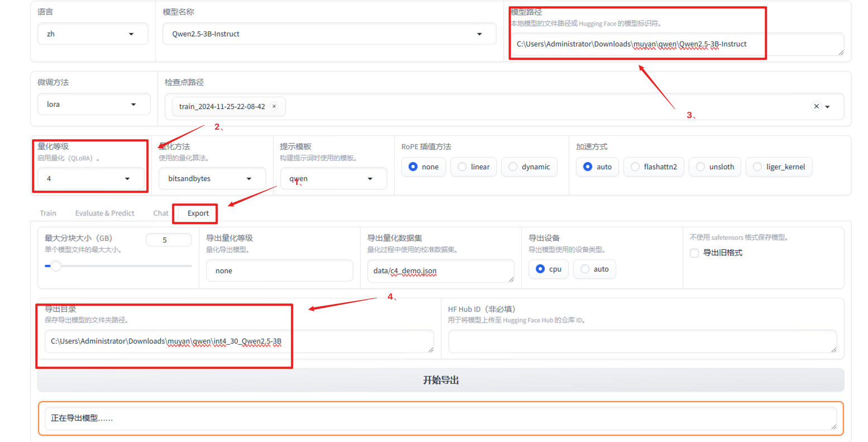The height and width of the screenshot is (442, 868).
Task: Switch to the Train tab
Action: [48, 213]
